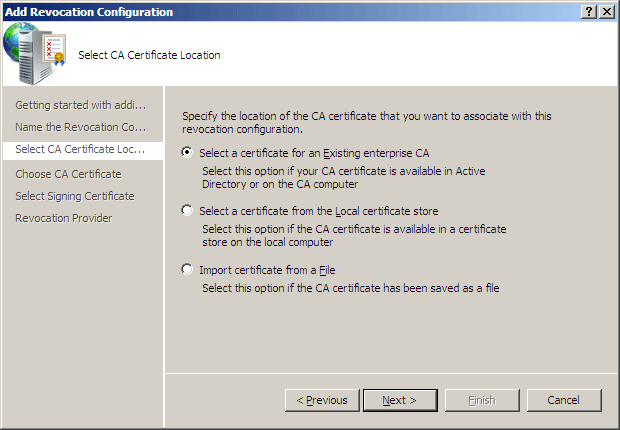Click the 'Specify the location of the CA certificate' instruction
The width and height of the screenshot is (620, 430).
click(367, 123)
